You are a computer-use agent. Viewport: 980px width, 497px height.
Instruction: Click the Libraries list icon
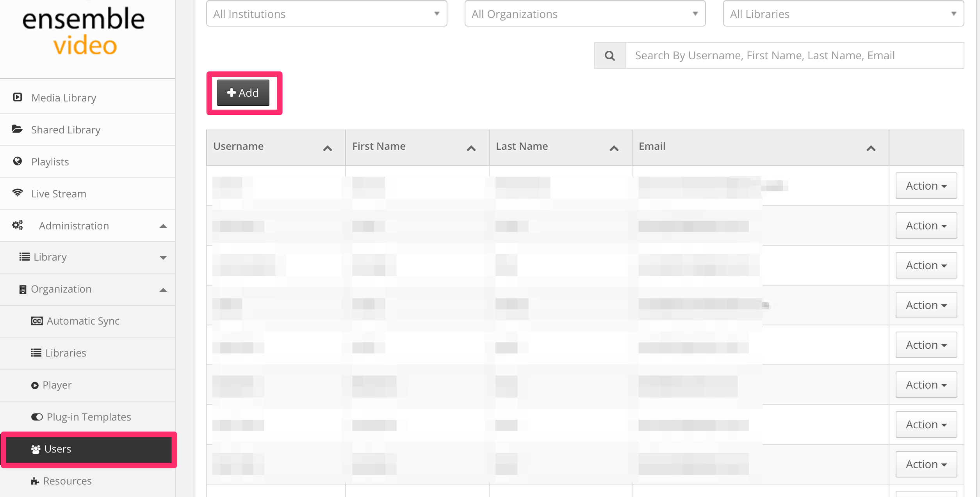pyautogui.click(x=36, y=353)
